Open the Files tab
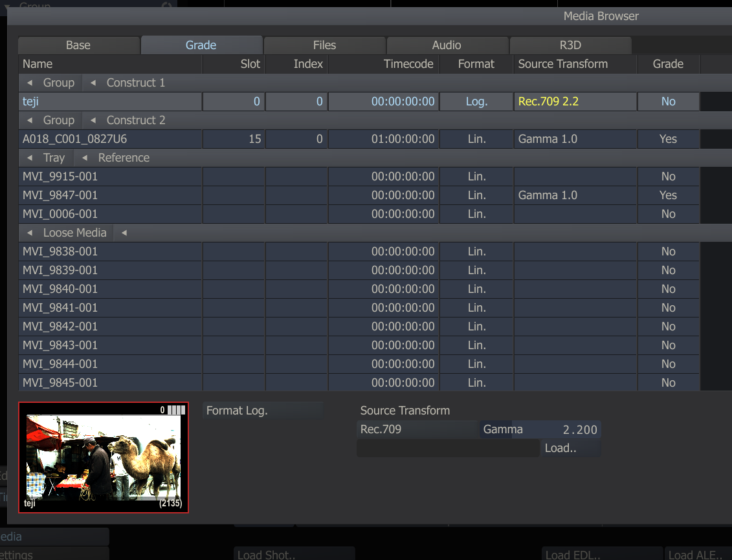Viewport: 732px width, 560px height. (x=324, y=45)
